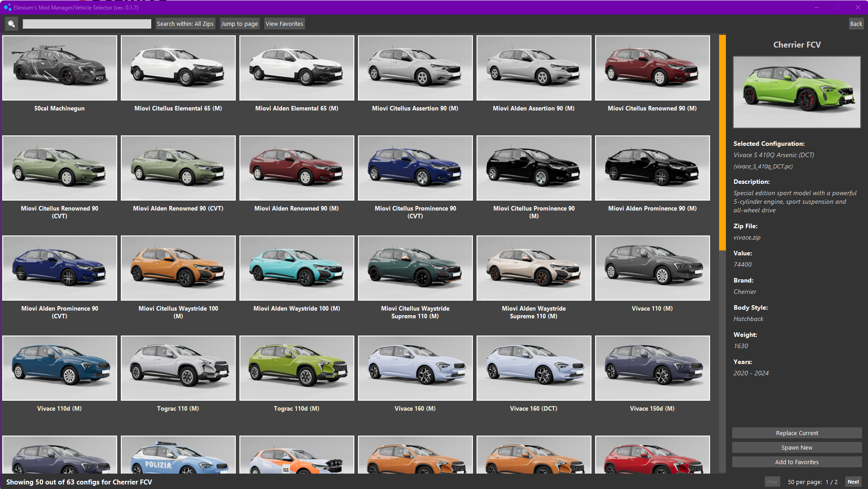Select Miovi Citellus Waystride Supreme 110 (M)
Screen dimensions: 868x489
pyautogui.click(x=415, y=268)
